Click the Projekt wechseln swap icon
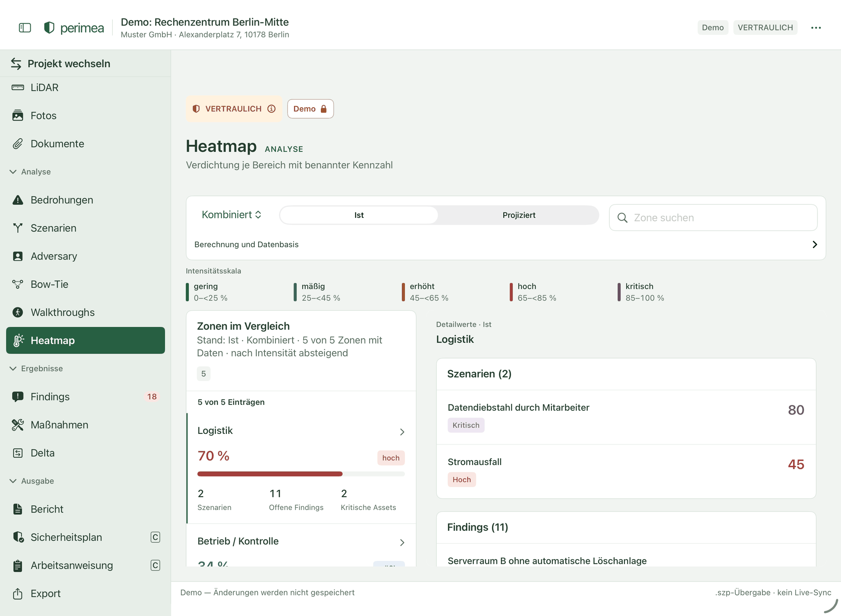 [16, 63]
